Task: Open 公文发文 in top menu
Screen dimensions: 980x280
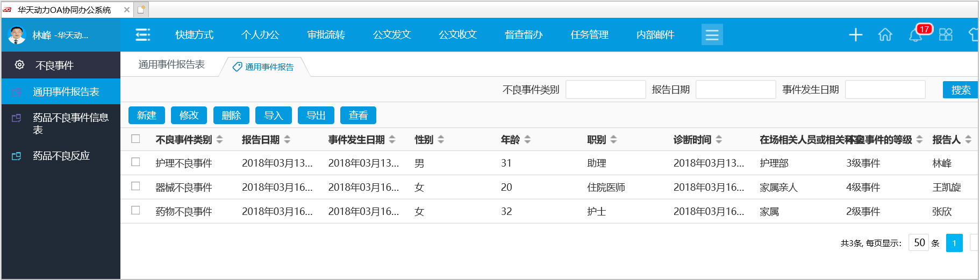Action: (392, 35)
